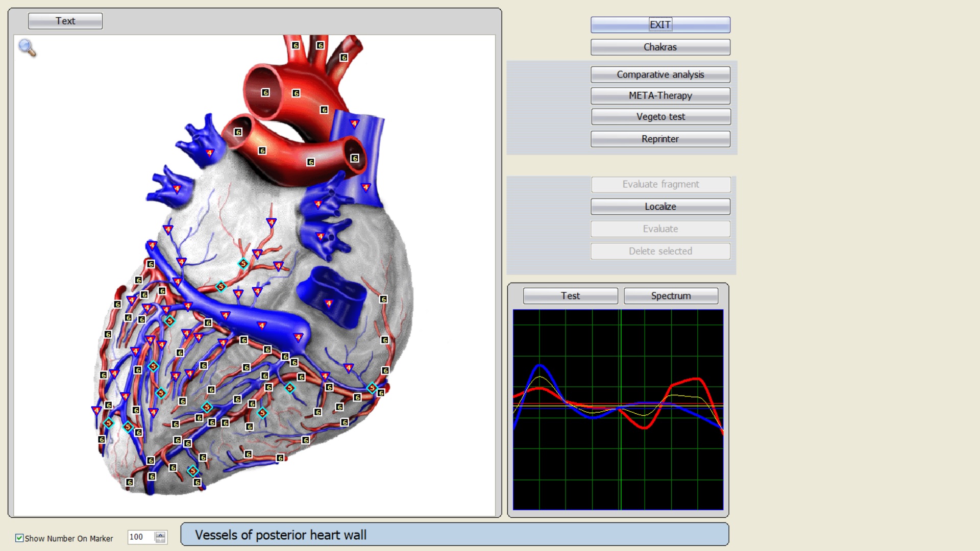Screen dimensions: 980x551
Task: Switch to the Spectrum view
Action: coord(671,296)
